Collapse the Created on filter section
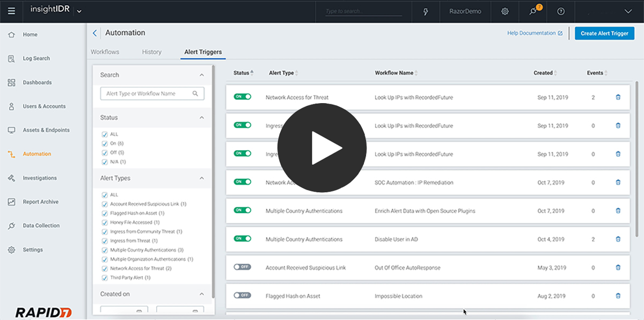Screen dimensions: 644x320 tap(202, 294)
